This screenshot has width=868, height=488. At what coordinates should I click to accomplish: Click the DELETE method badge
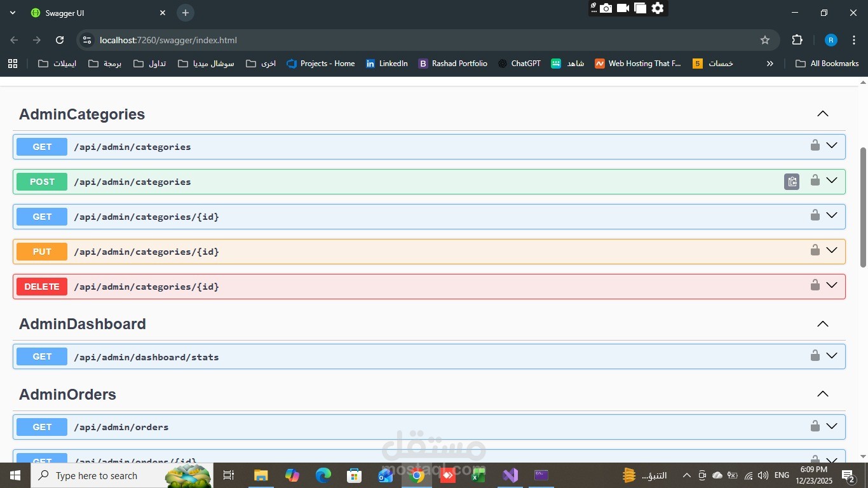click(x=42, y=287)
